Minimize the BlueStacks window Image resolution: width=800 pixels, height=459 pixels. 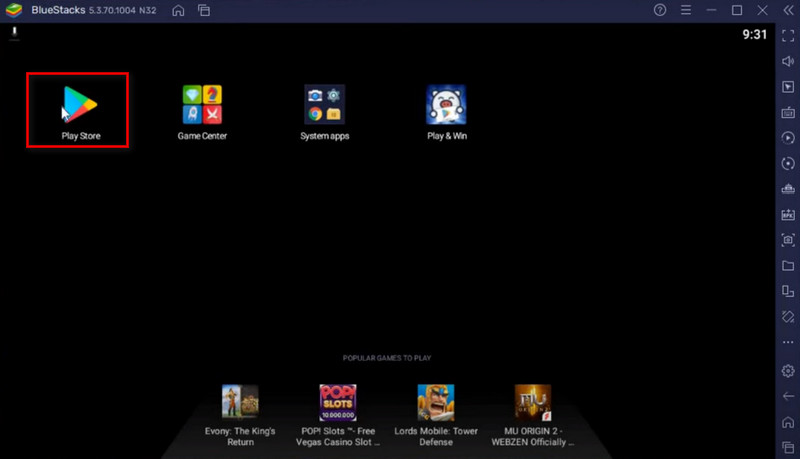tap(711, 10)
